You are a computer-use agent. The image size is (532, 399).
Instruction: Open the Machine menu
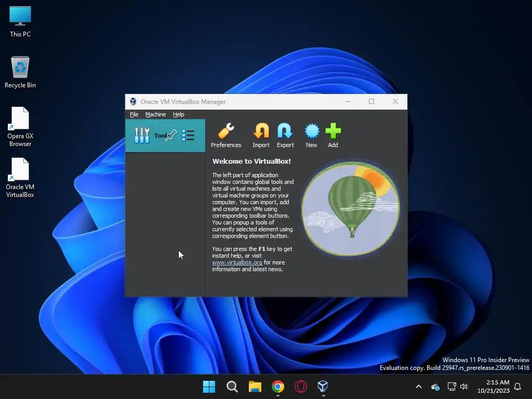point(155,114)
